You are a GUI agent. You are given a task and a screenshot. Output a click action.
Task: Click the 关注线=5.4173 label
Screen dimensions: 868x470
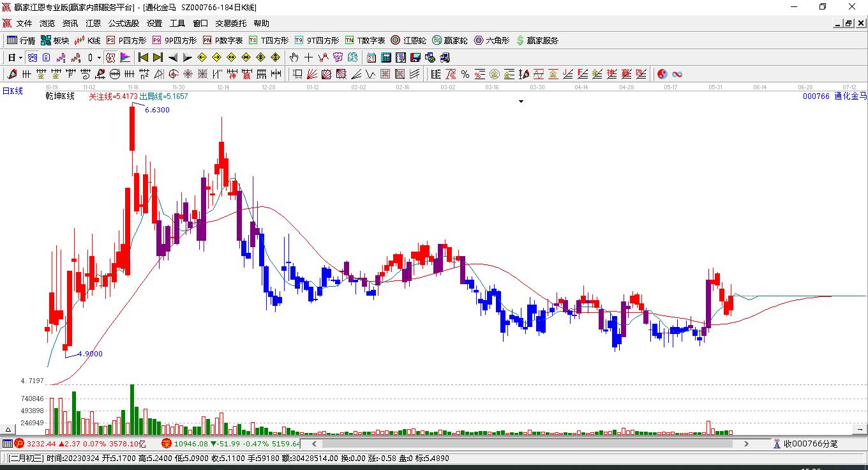coord(113,96)
